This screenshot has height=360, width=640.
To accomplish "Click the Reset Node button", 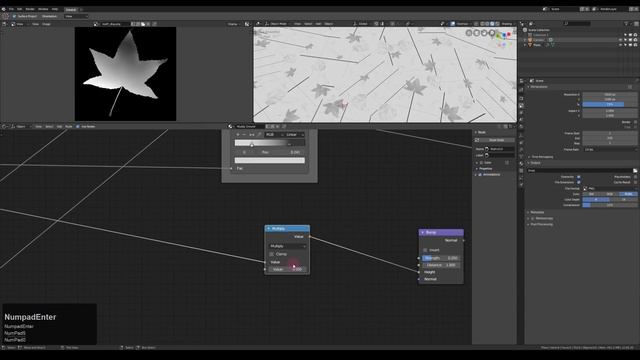I will coord(494,140).
